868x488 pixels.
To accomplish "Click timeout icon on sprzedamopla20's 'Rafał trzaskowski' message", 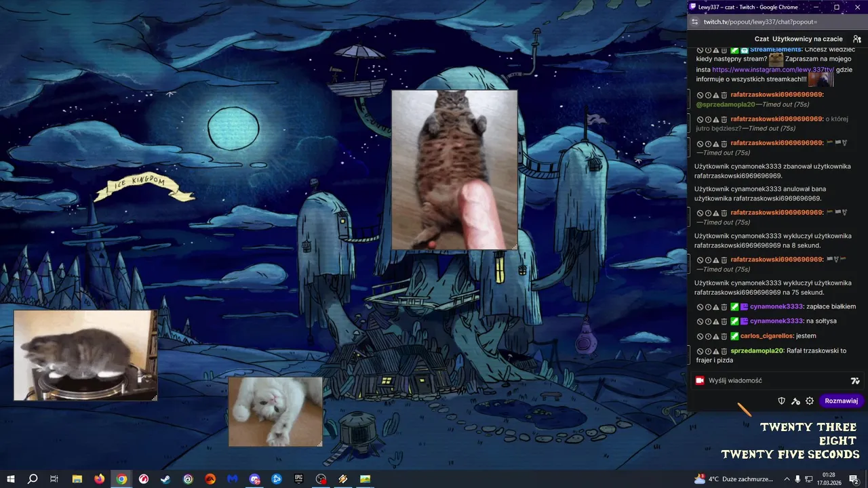I will (708, 351).
